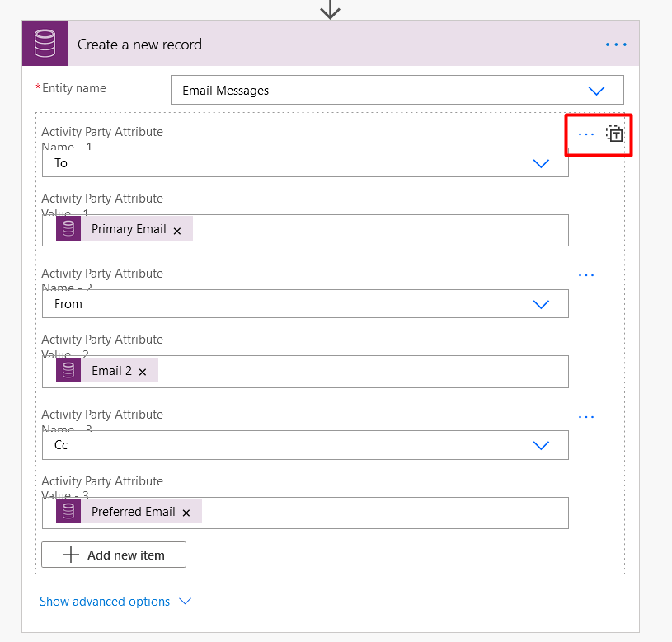Open the Create a new record ellipsis menu
Image resolution: width=672 pixels, height=642 pixels.
pyautogui.click(x=616, y=45)
